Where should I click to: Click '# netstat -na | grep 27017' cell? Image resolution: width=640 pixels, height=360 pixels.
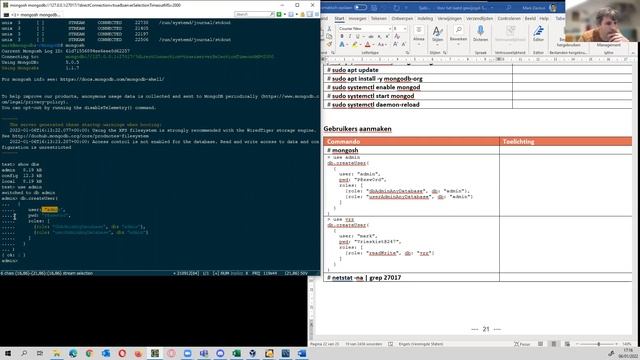(x=411, y=278)
